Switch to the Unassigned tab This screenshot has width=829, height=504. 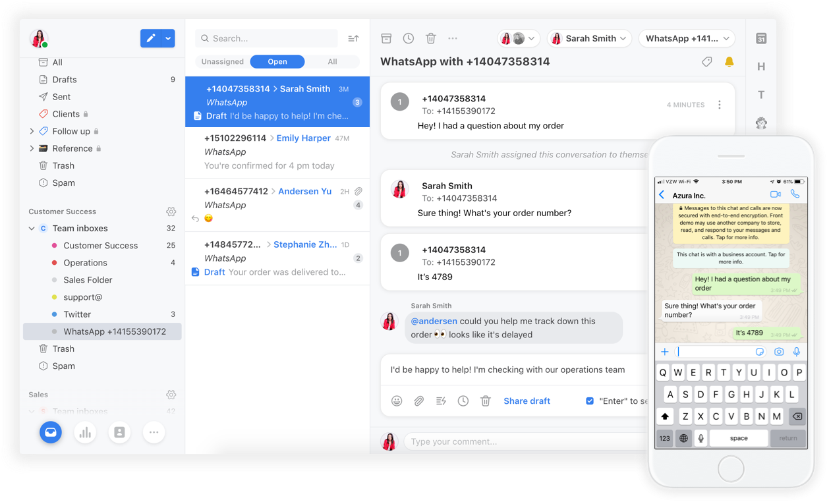223,62
